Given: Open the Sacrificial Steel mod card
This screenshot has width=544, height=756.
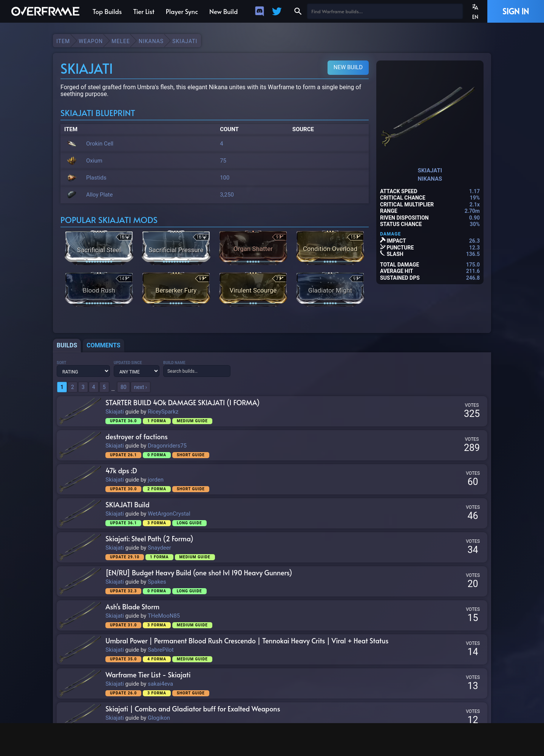Looking at the screenshot, I should click(99, 247).
